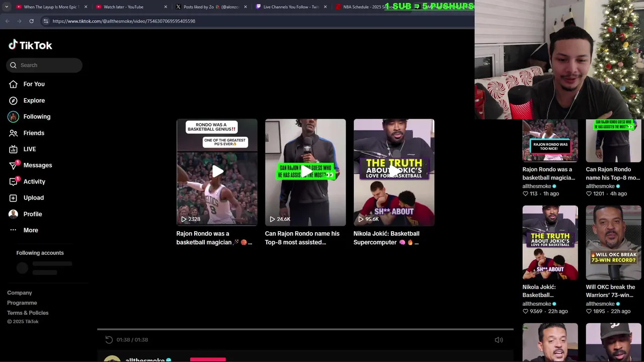Like the sidebar video with 1895 likes
644x362 pixels.
[589, 311]
